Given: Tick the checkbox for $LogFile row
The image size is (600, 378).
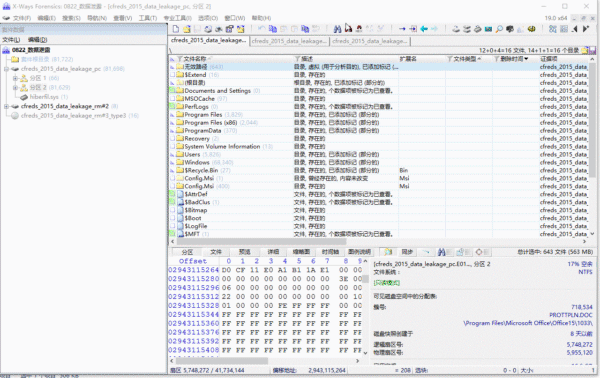Looking at the screenshot, I should (173, 226).
